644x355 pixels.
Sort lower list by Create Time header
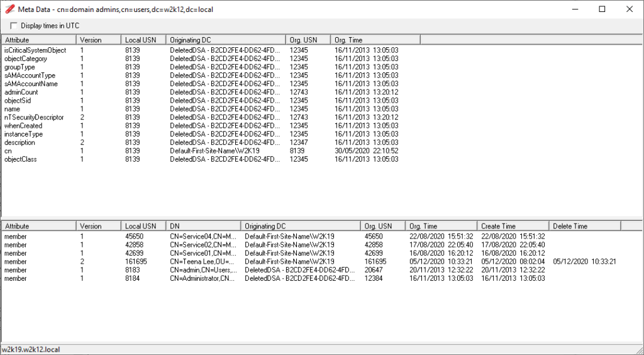pyautogui.click(x=513, y=226)
